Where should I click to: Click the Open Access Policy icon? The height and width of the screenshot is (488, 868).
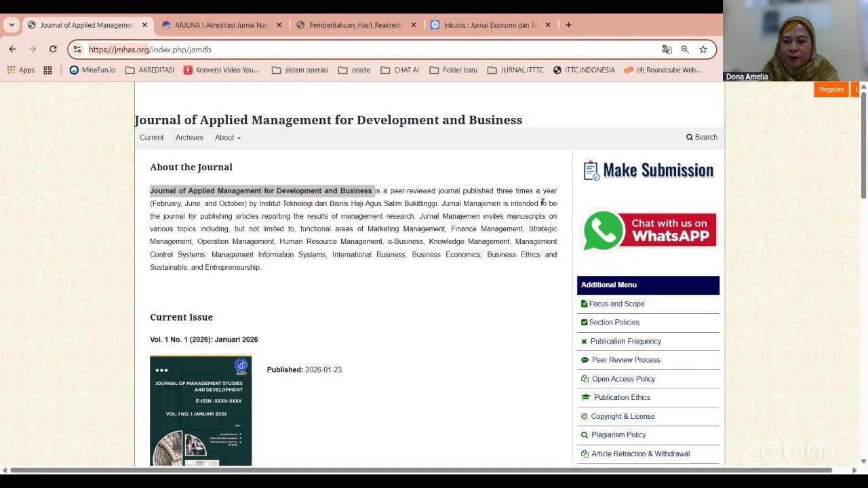point(585,379)
